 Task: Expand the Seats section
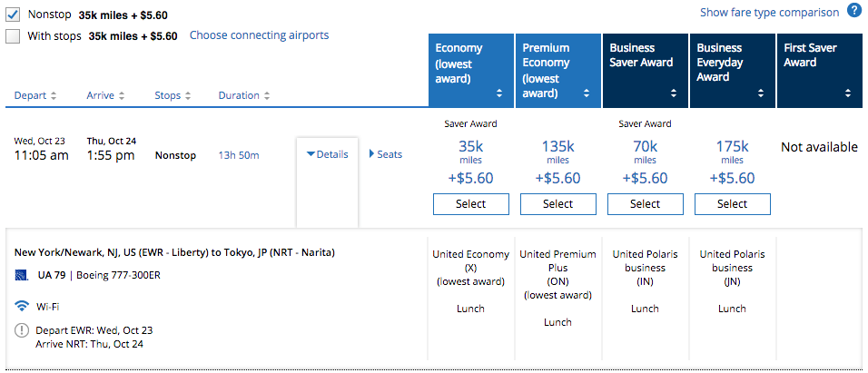coord(385,154)
